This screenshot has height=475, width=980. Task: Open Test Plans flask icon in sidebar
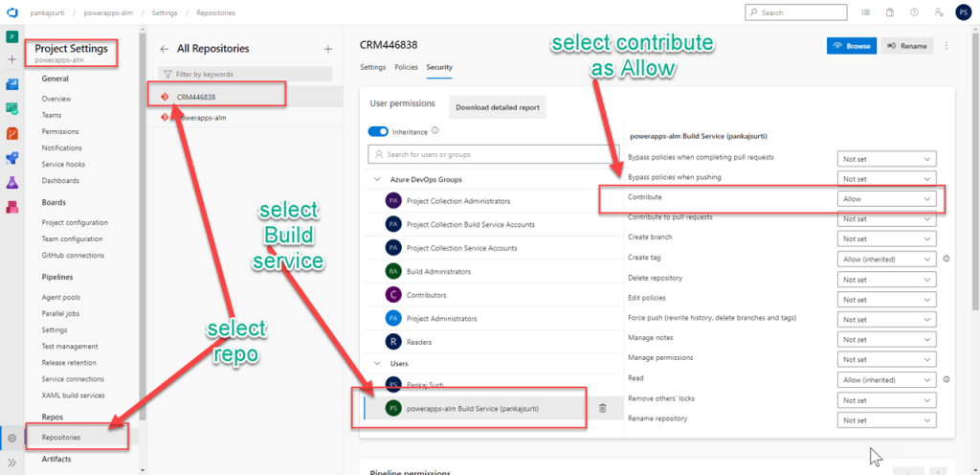click(x=12, y=182)
